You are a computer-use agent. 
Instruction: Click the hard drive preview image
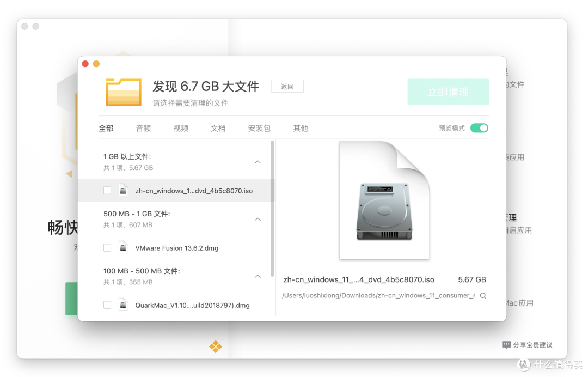coord(384,211)
